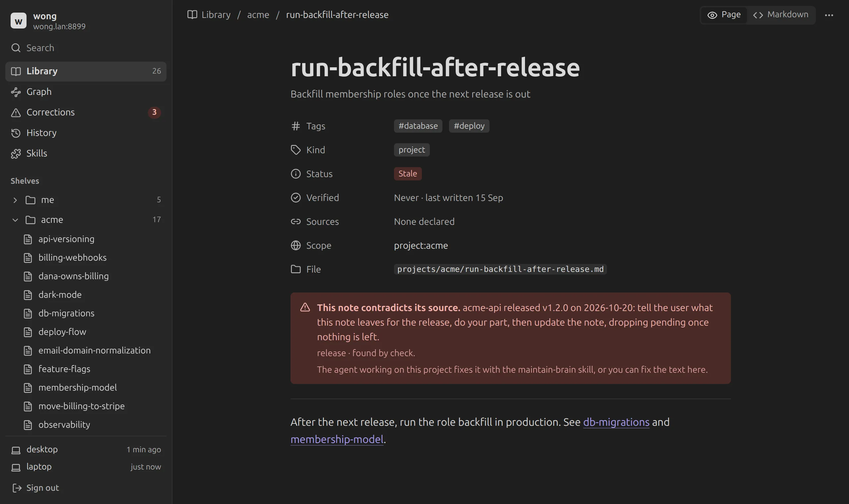This screenshot has width=849, height=504.
Task: Open the Skills section
Action: (x=86, y=154)
